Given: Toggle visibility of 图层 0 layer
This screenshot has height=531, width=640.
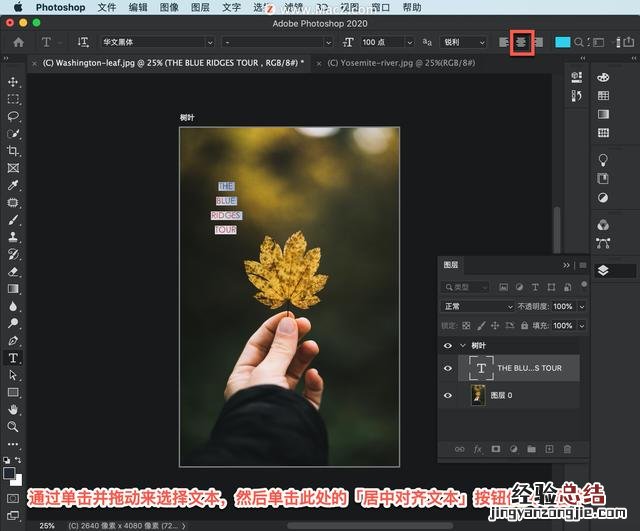Looking at the screenshot, I should point(447,395).
